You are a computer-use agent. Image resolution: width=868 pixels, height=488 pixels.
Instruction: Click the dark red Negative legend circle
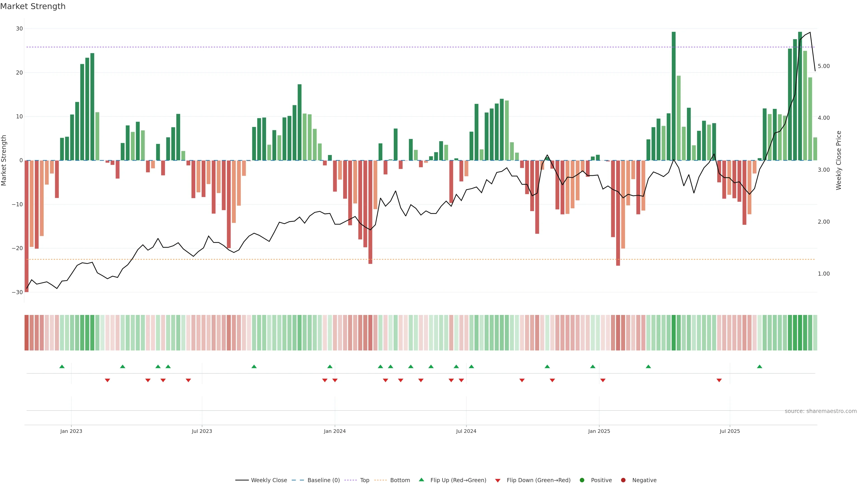(623, 480)
